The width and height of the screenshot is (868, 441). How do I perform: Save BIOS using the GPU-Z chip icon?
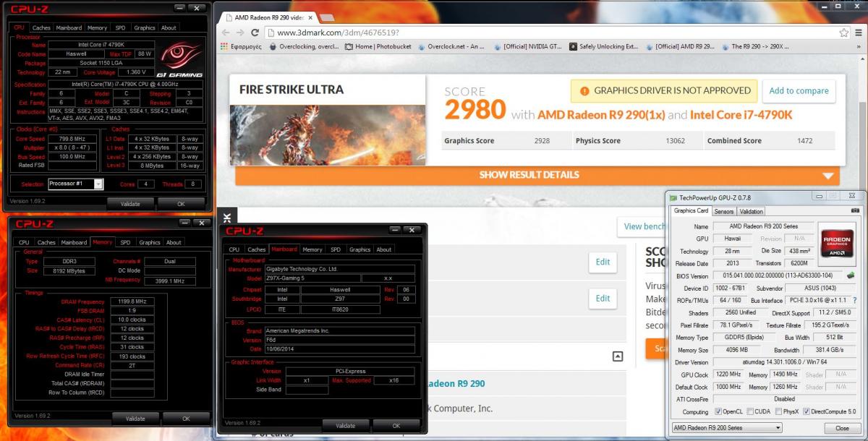coord(851,275)
